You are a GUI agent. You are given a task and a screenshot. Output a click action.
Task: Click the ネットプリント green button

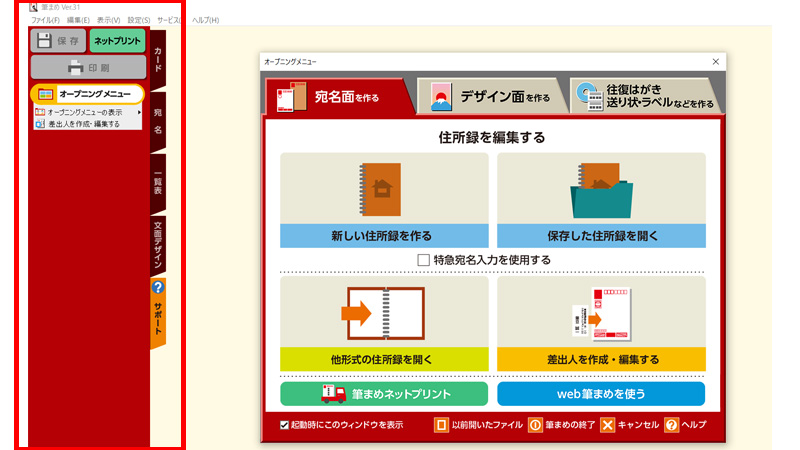[117, 41]
